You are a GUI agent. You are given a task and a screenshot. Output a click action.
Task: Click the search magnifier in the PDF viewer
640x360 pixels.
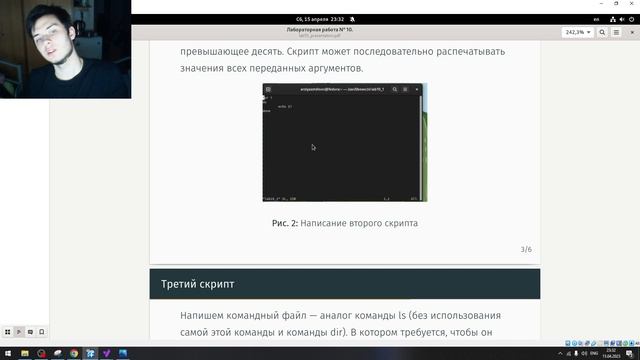click(x=602, y=32)
